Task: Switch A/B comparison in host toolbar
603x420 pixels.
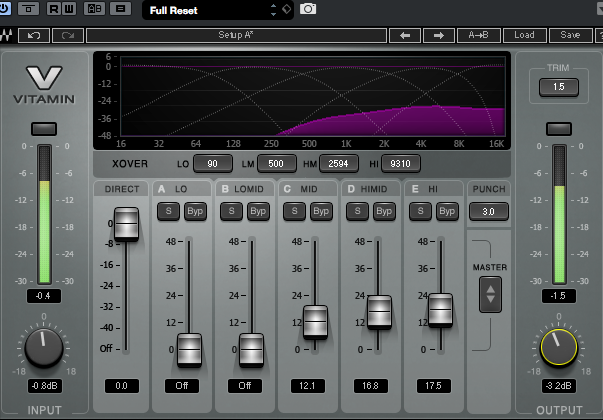Action: pyautogui.click(x=94, y=8)
